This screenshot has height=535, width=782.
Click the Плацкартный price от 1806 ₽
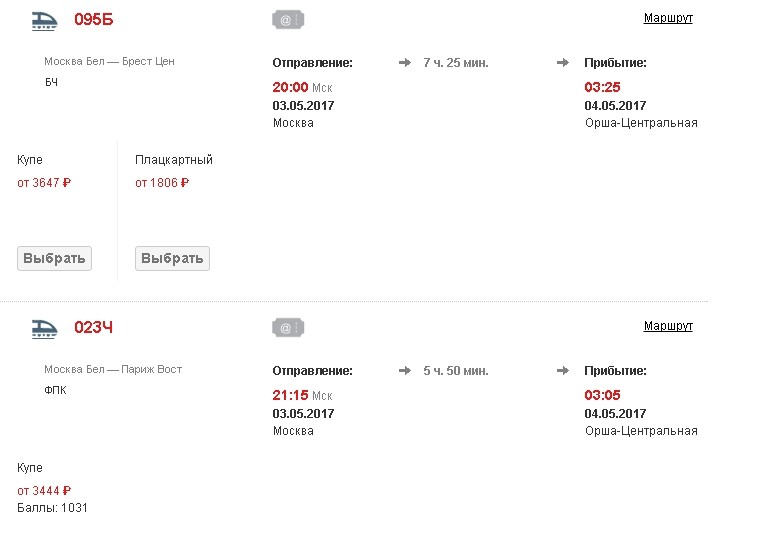162,183
